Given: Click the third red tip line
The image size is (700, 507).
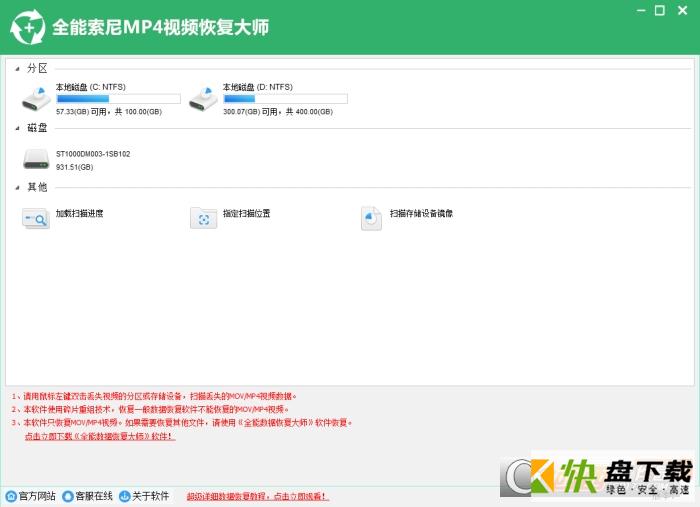Looking at the screenshot, I should [x=182, y=423].
